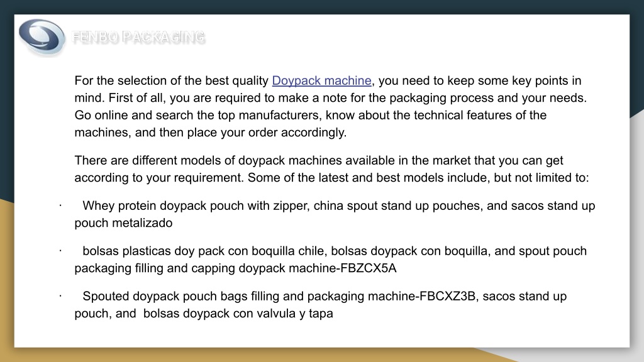644x362 pixels.
Task: Click the bullet starting 'Spouted doypack pouch bags'
Action: coord(320,305)
